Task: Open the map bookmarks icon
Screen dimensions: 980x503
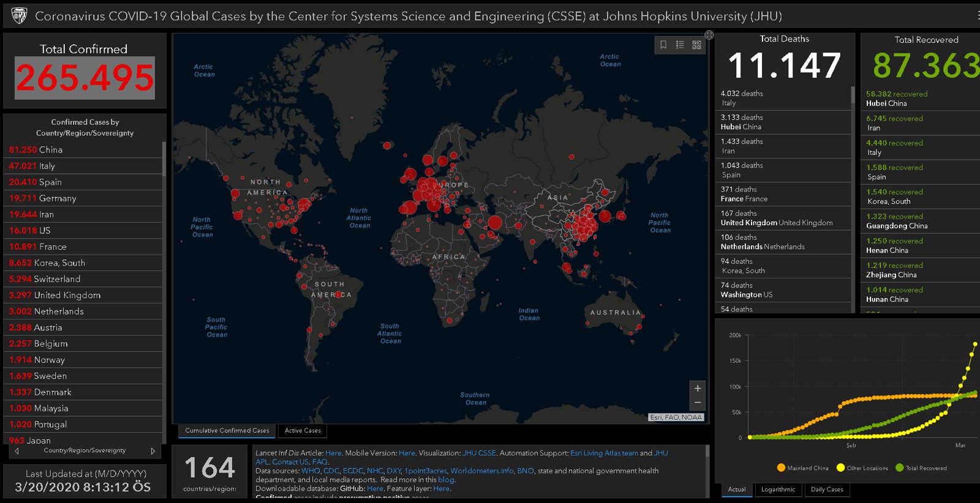Action: point(663,45)
